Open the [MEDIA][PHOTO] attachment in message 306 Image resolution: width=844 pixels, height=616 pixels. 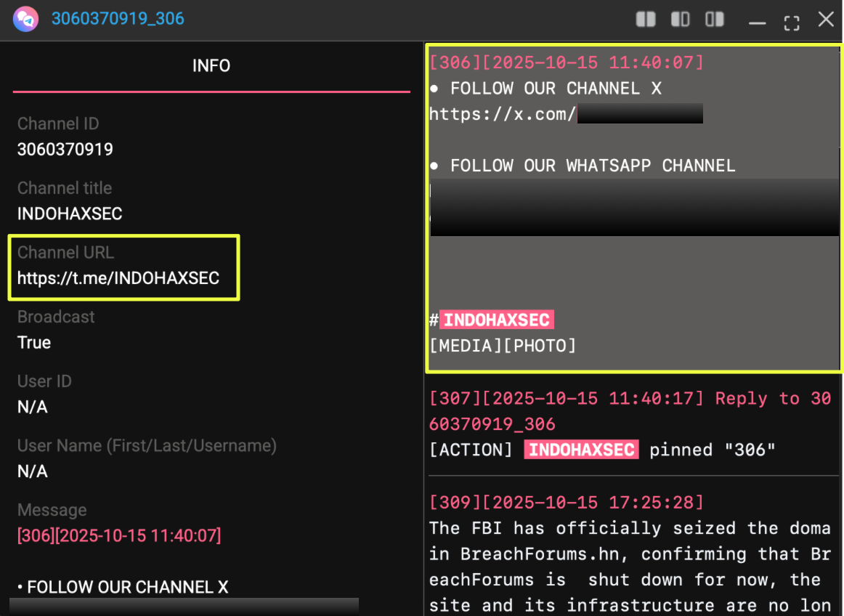click(503, 346)
